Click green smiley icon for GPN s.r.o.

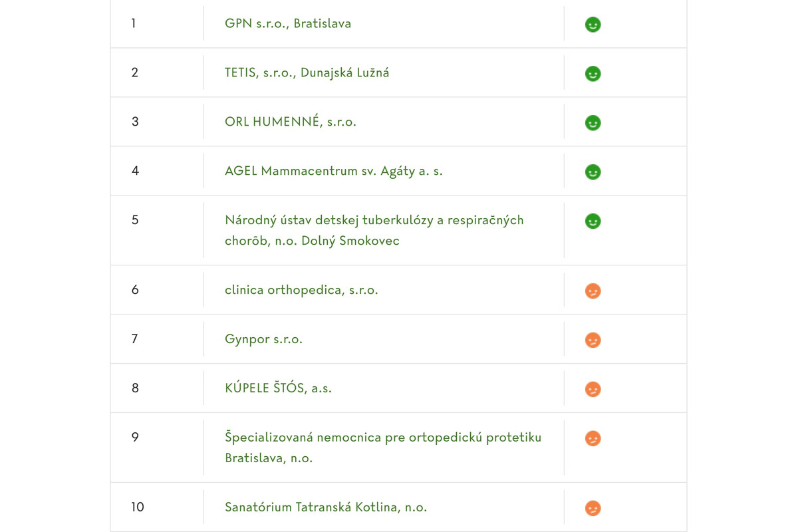pos(593,25)
